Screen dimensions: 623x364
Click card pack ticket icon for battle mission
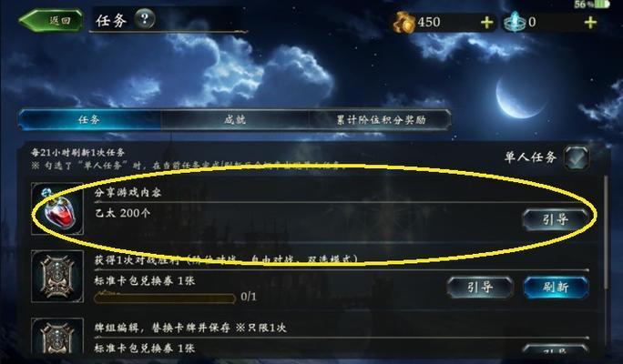(x=57, y=277)
